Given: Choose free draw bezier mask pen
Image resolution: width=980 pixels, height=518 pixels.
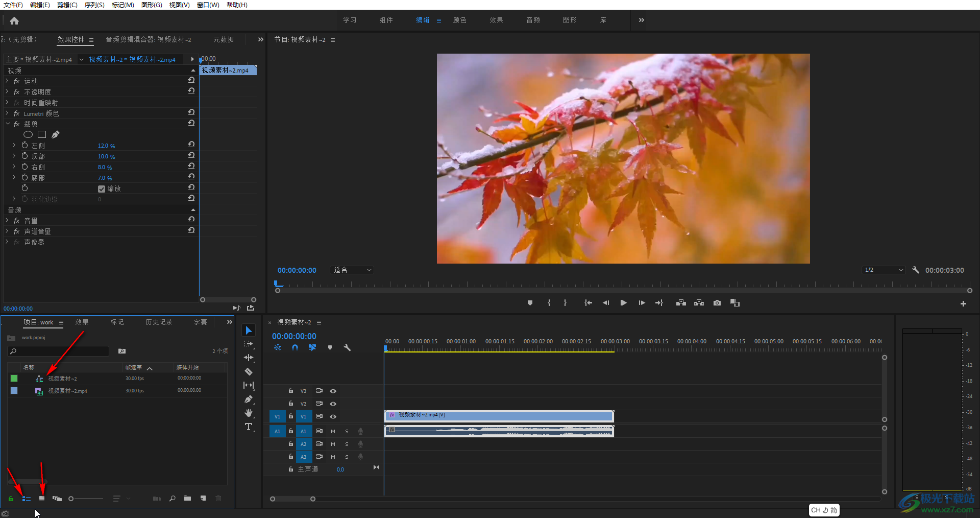Looking at the screenshot, I should (x=56, y=134).
